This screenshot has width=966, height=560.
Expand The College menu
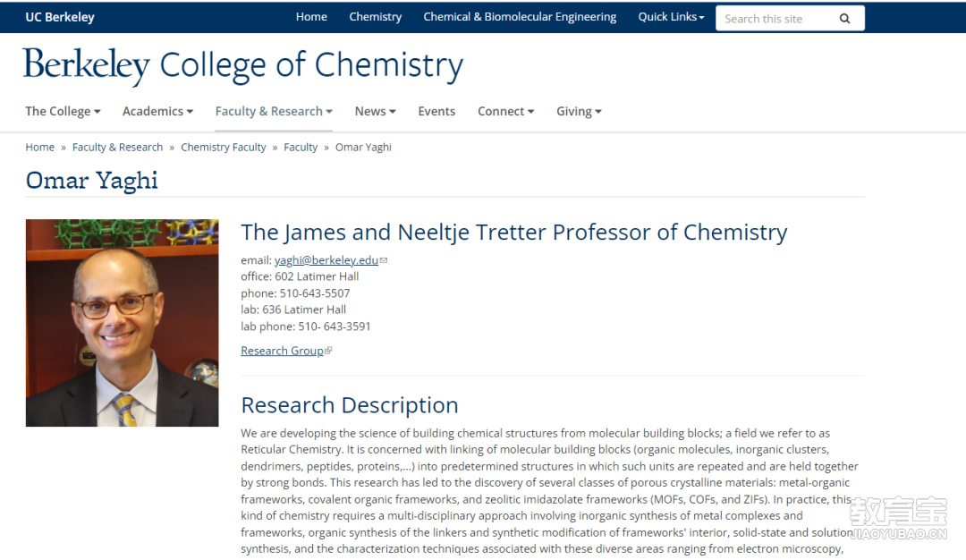point(63,112)
